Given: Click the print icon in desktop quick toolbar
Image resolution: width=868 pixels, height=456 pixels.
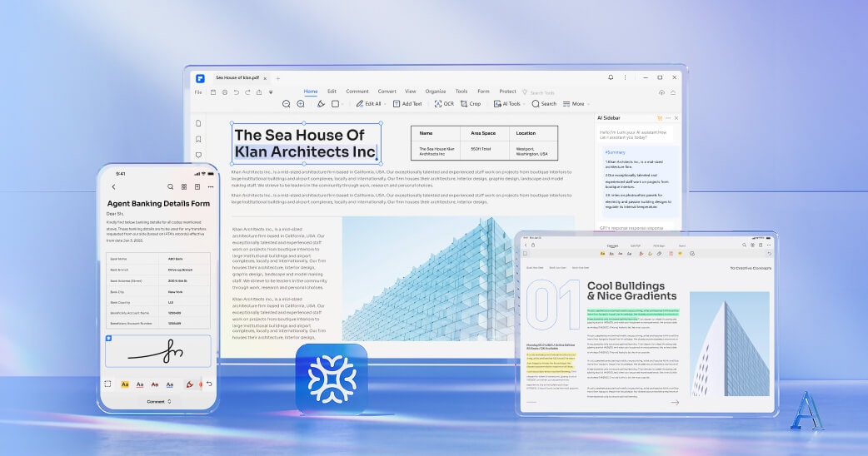Looking at the screenshot, I should (225, 92).
